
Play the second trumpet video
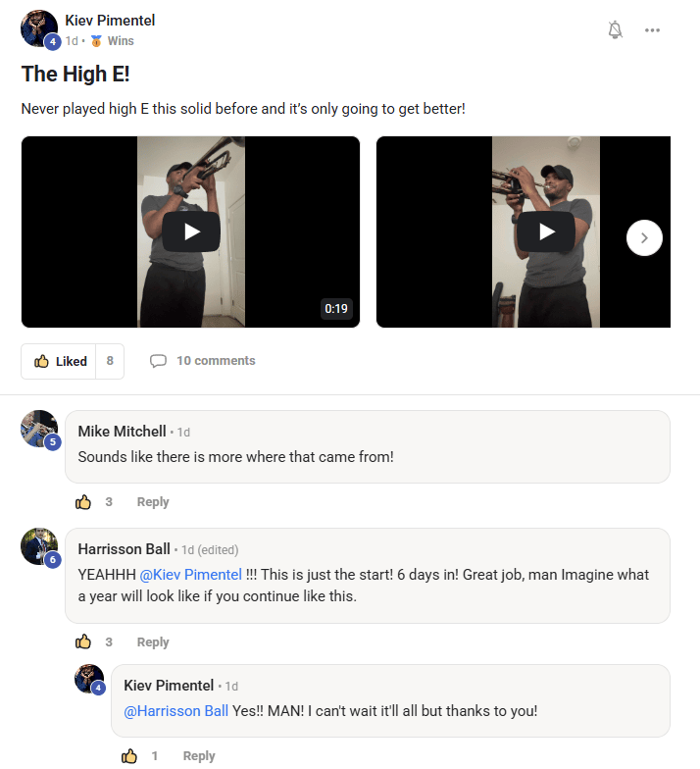546,231
